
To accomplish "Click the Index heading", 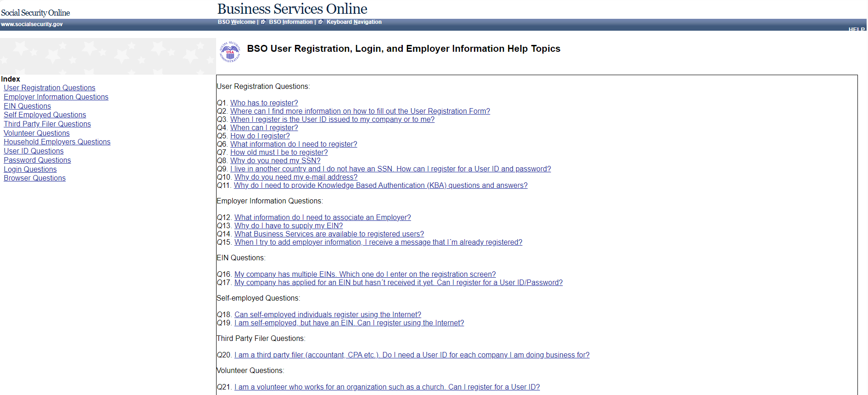I will pos(11,79).
